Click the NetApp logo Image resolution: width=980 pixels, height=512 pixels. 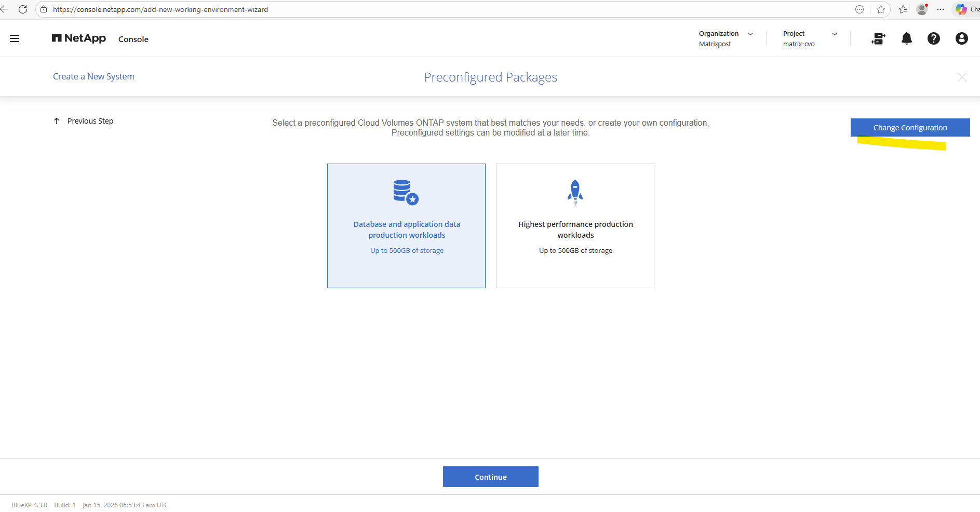pyautogui.click(x=79, y=38)
